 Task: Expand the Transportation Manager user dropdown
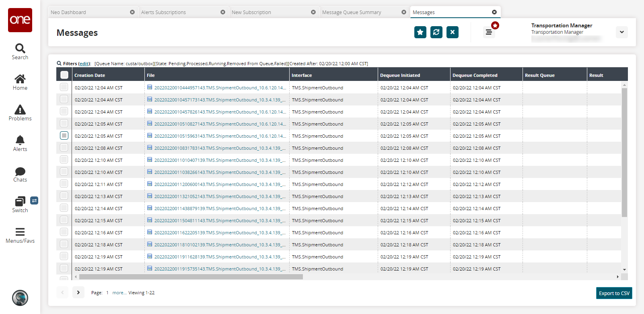click(621, 32)
